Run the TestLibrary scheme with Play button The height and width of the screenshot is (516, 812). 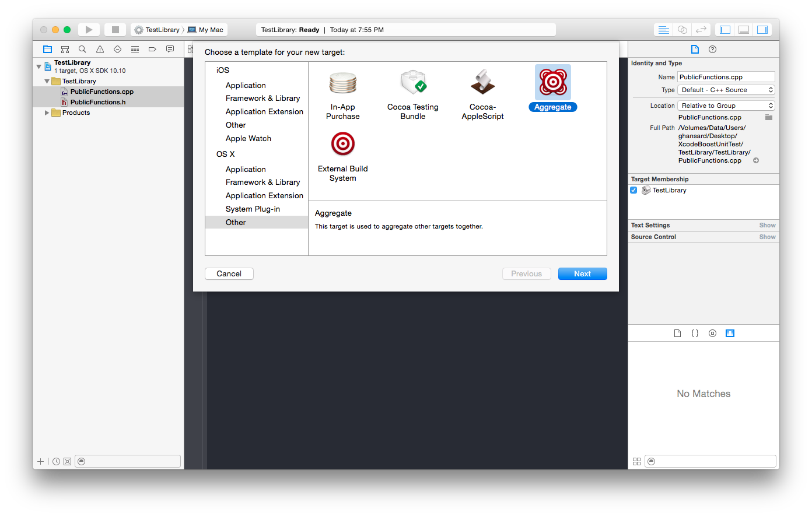point(89,30)
